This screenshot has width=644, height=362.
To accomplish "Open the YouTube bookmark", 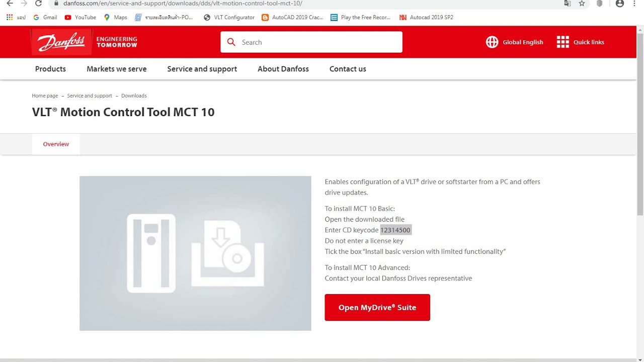I will 80,17.
